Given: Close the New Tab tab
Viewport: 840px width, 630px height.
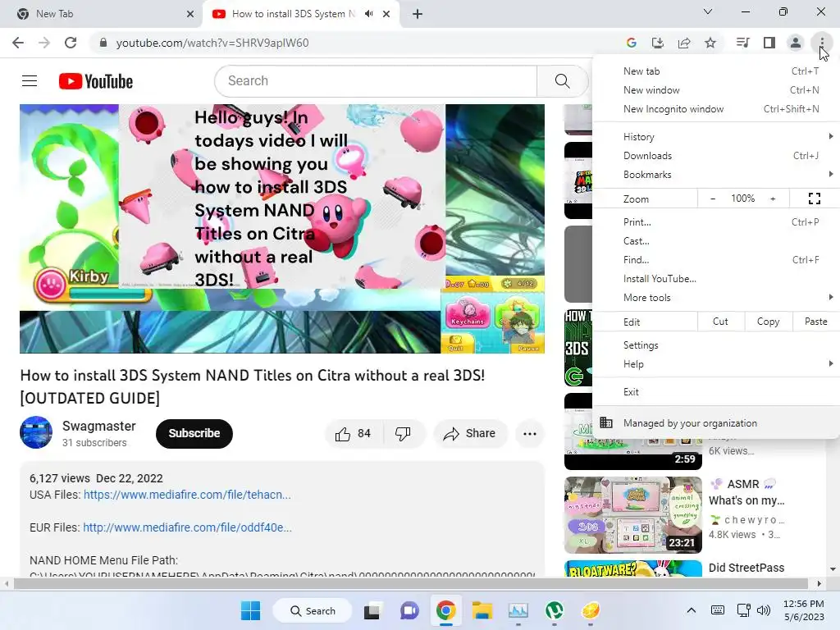Looking at the screenshot, I should (x=190, y=14).
